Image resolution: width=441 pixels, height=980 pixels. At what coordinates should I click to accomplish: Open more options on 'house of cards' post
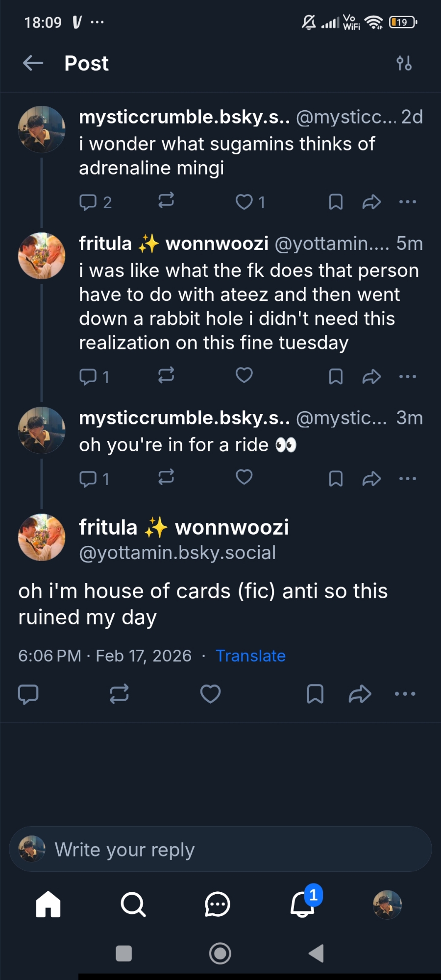pyautogui.click(x=405, y=694)
